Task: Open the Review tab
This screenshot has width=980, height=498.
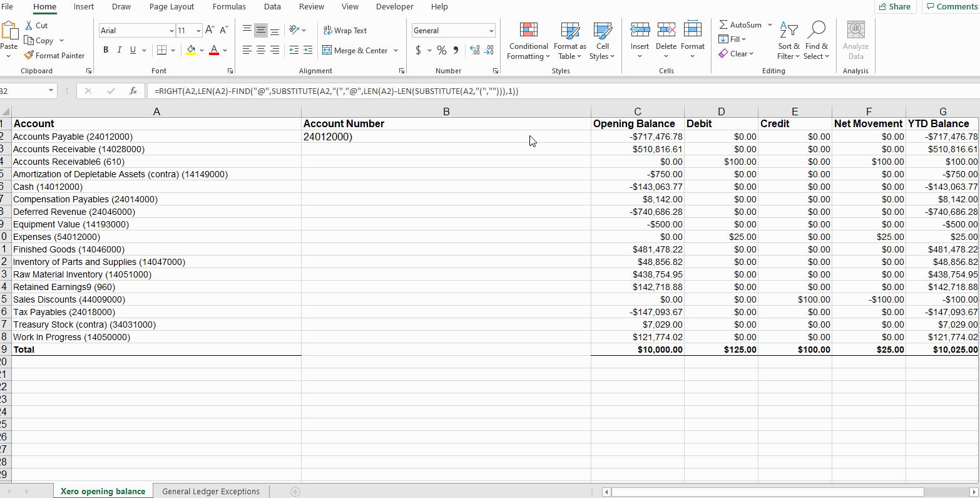Action: pos(312,6)
